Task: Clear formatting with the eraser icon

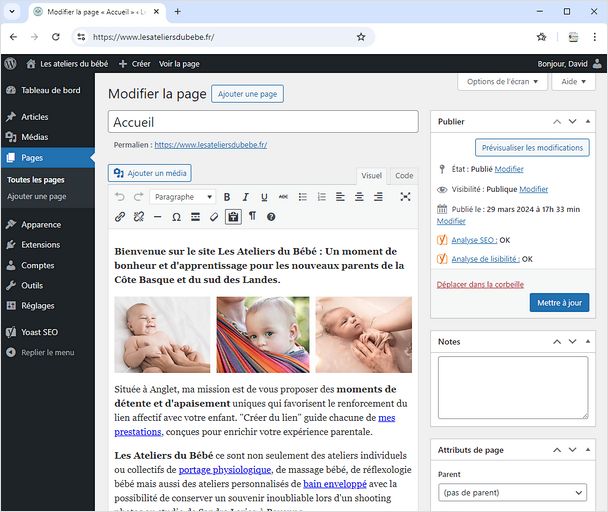Action: point(214,217)
